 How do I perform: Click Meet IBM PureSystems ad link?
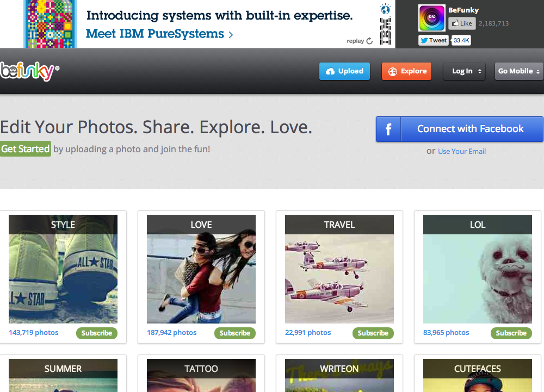(x=159, y=34)
